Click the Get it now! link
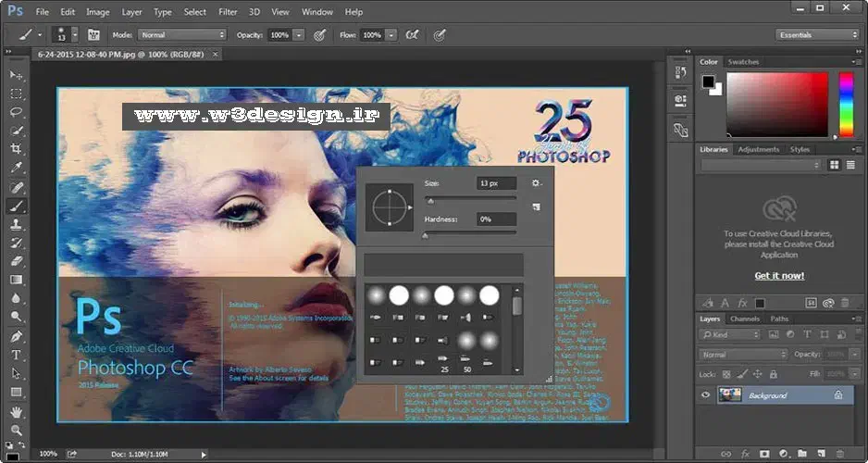Image resolution: width=868 pixels, height=463 pixels. pyautogui.click(x=779, y=276)
